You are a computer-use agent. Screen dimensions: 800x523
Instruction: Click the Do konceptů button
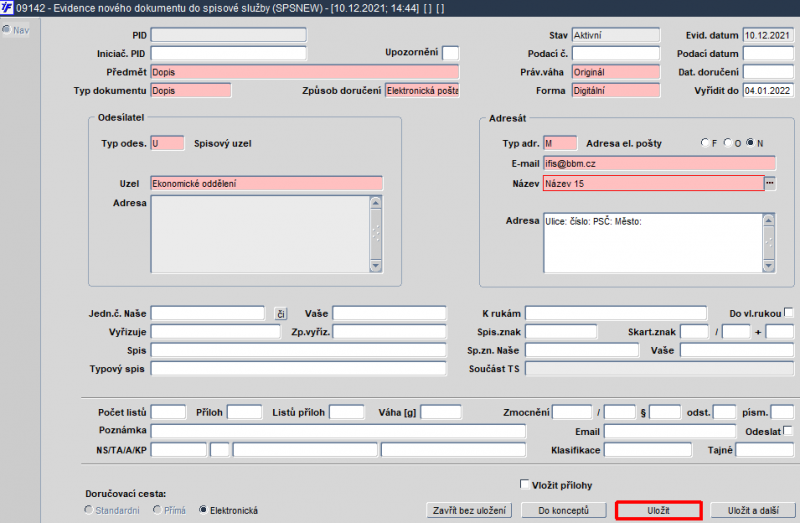point(563,510)
